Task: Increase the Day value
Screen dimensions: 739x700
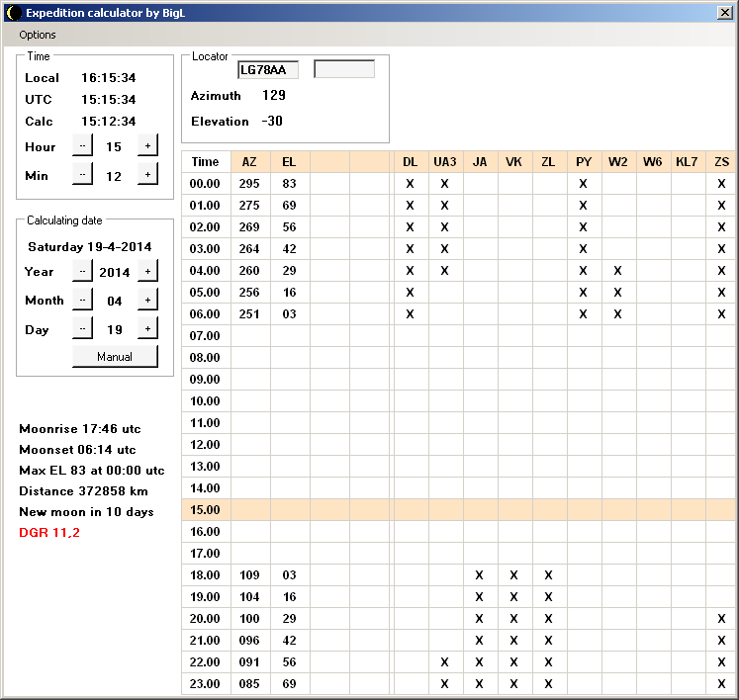Action: [147, 329]
